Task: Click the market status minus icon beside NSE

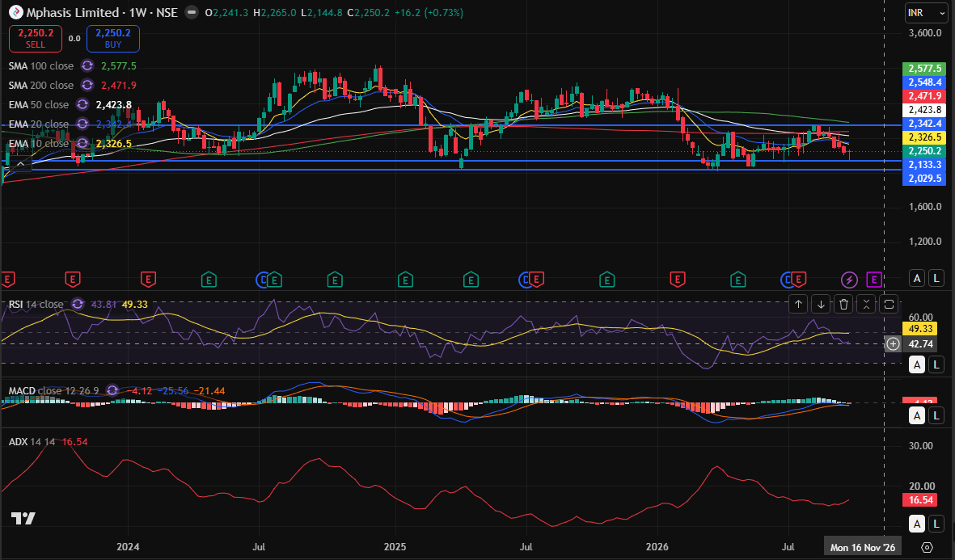Action: (x=192, y=12)
